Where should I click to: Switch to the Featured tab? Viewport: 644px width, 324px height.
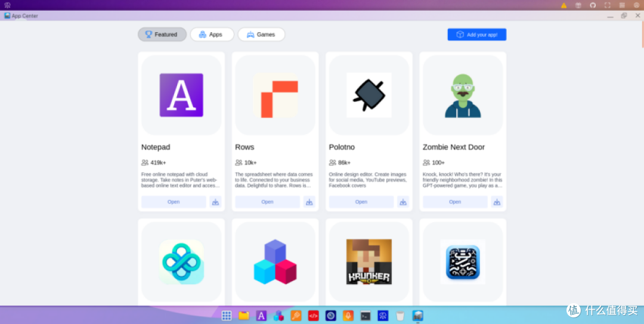pos(162,35)
